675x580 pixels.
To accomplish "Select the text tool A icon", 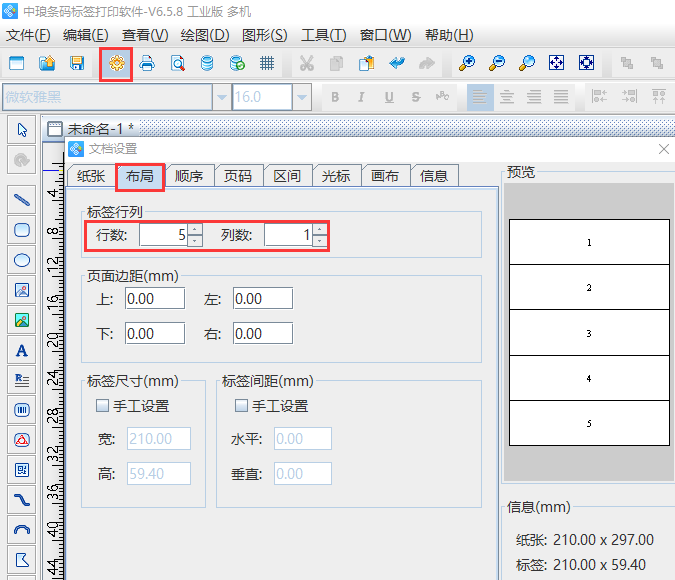I will click(22, 350).
